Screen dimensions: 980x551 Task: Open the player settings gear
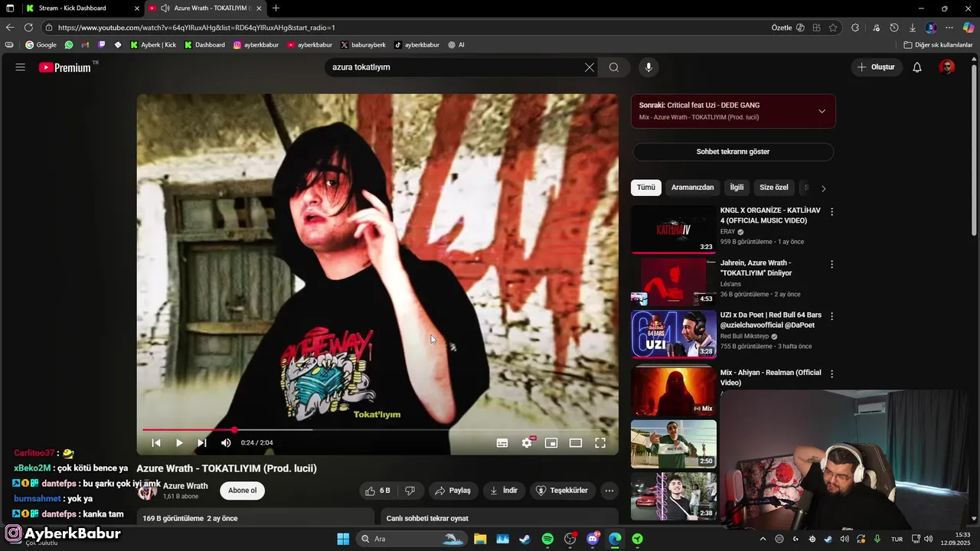527,442
